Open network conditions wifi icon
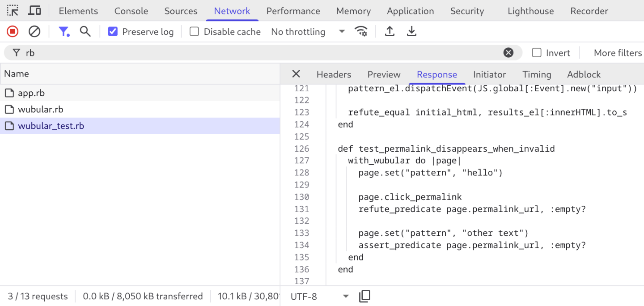 pos(361,31)
